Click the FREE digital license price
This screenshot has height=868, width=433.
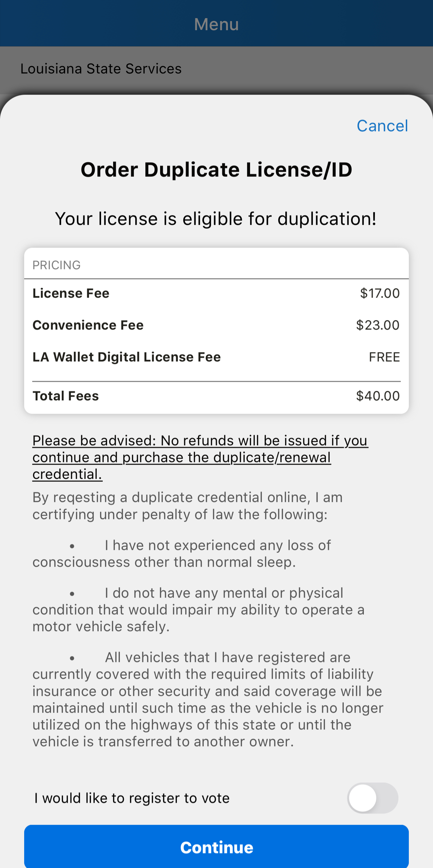pos(384,357)
